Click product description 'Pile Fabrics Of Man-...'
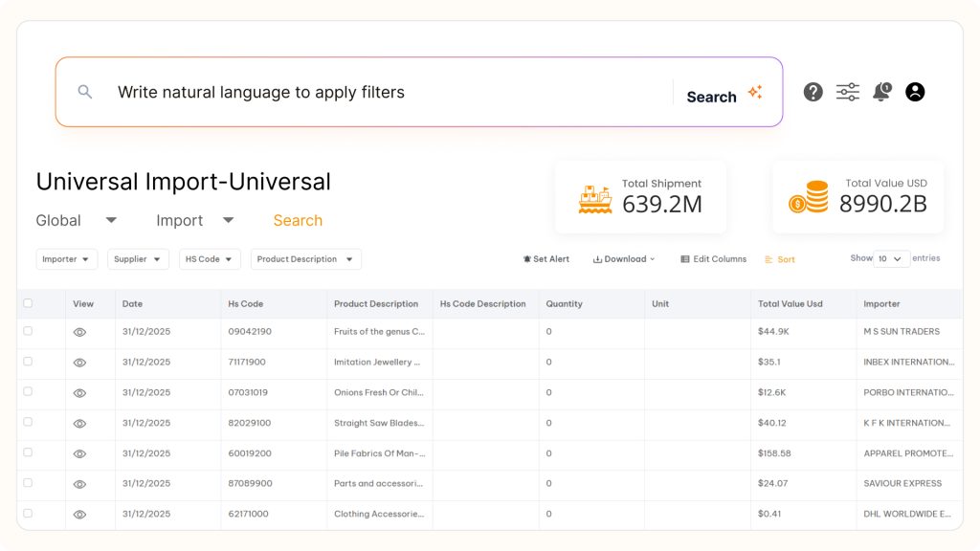The width and height of the screenshot is (980, 551). (x=379, y=453)
